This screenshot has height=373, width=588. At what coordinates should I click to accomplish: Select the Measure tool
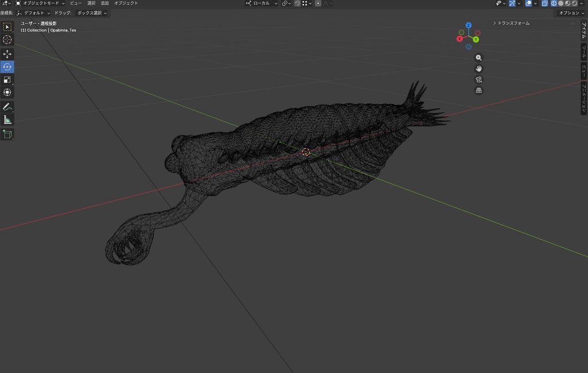(7, 120)
